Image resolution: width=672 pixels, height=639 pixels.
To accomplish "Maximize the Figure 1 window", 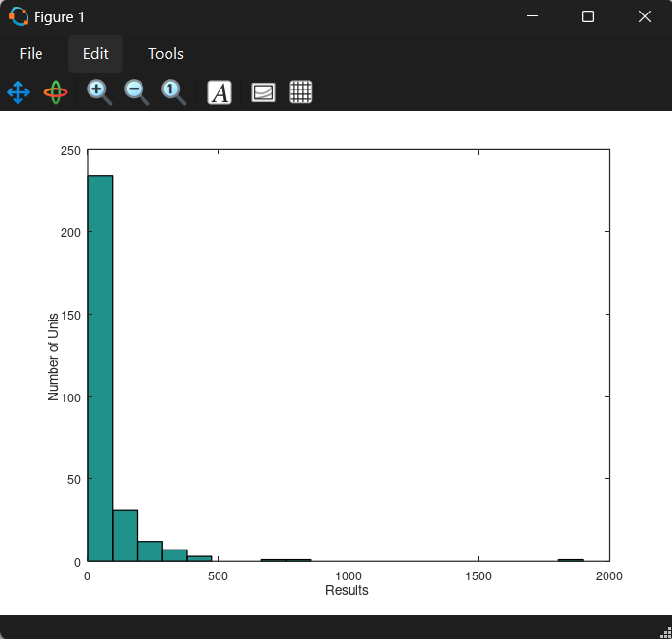I will (x=588, y=16).
